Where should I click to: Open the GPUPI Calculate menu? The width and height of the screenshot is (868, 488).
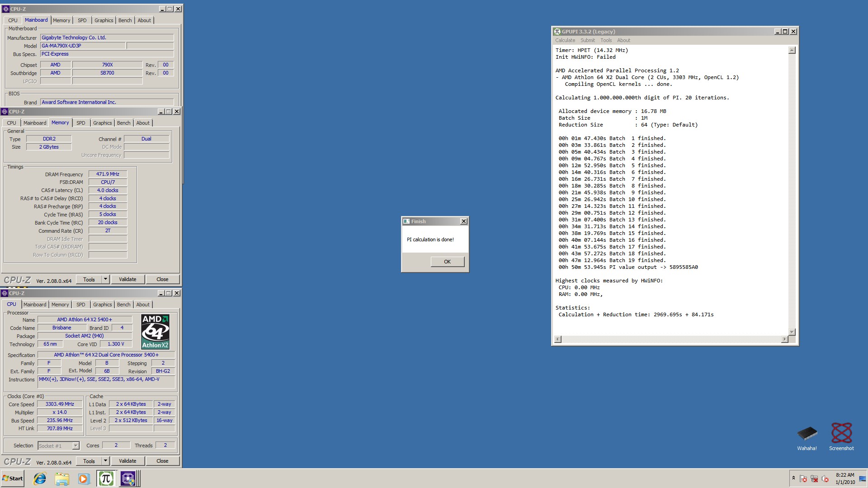click(x=565, y=40)
